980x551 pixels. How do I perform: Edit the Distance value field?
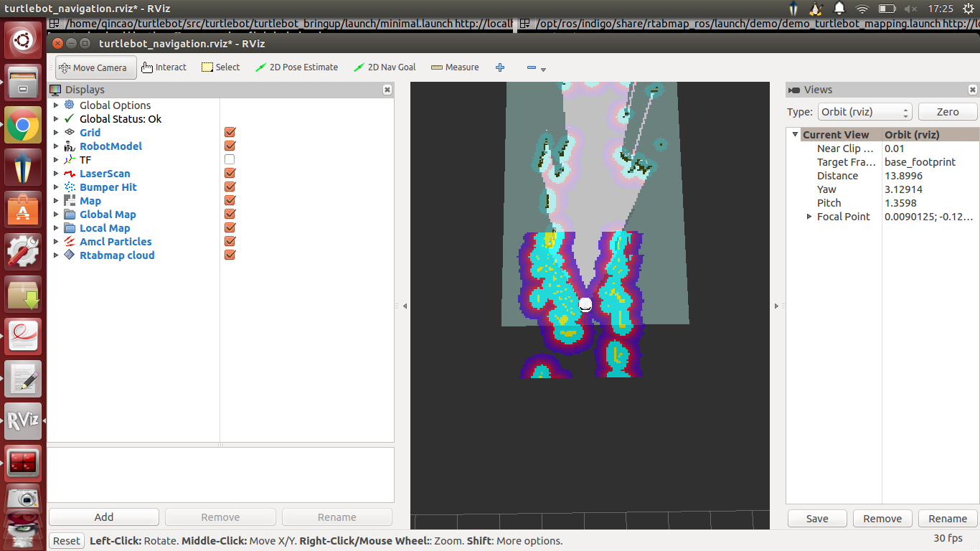(x=929, y=176)
